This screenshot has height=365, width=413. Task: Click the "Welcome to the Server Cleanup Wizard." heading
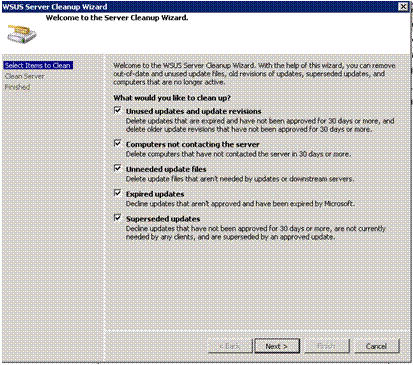117,18
